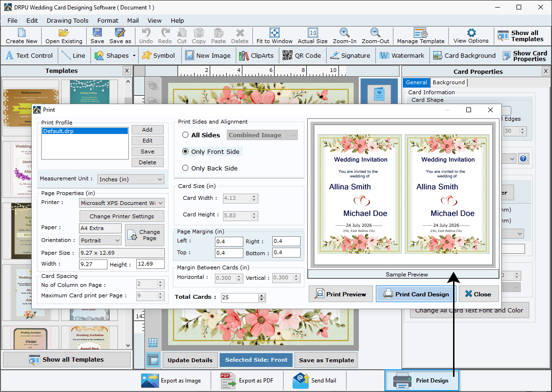Increase Total Cards stepper value

(x=262, y=295)
